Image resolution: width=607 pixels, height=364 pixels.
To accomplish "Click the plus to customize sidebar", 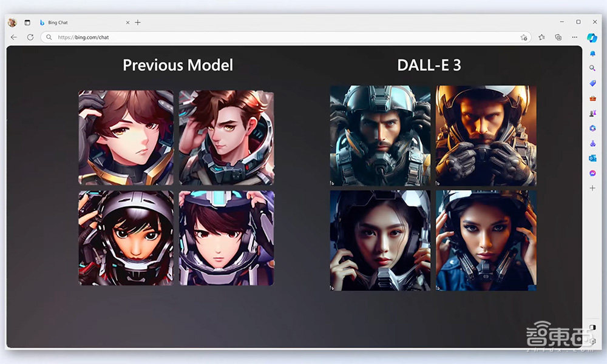I will point(592,188).
